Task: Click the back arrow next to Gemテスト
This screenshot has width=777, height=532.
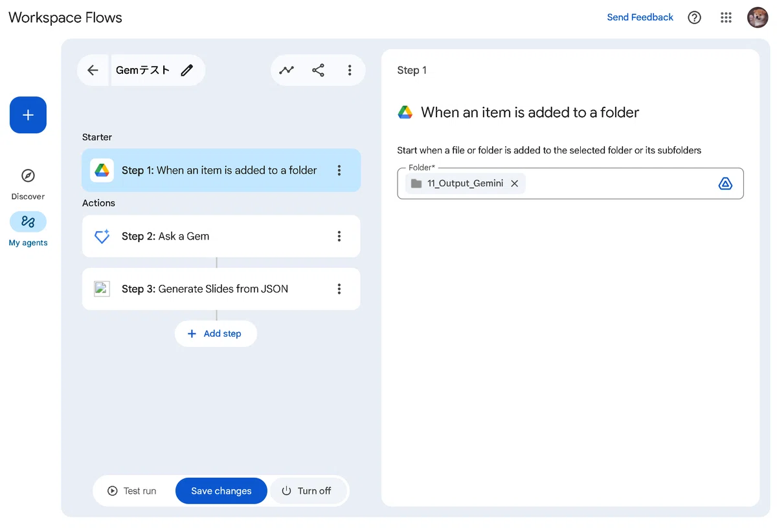Action: (x=93, y=71)
